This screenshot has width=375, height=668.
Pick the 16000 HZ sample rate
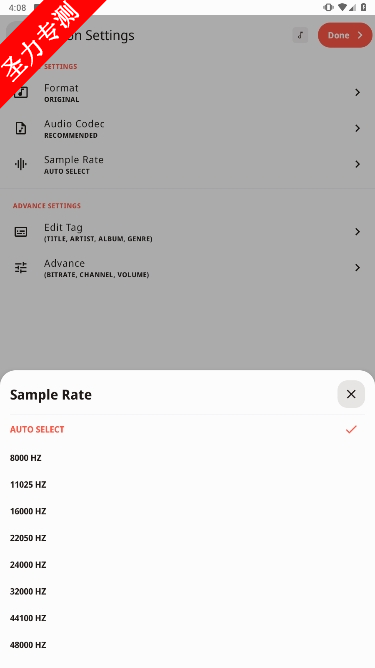[x=188, y=511]
